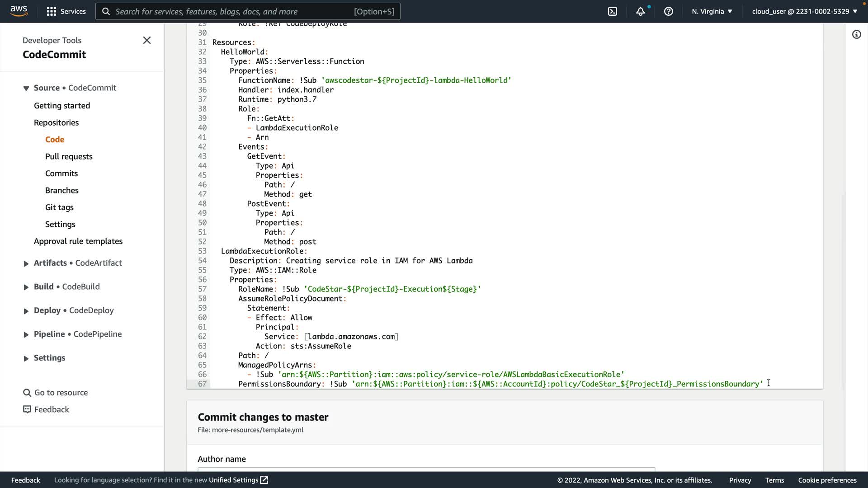Go to Branches in sidebar
Screen dimensions: 868x488
[x=62, y=190]
